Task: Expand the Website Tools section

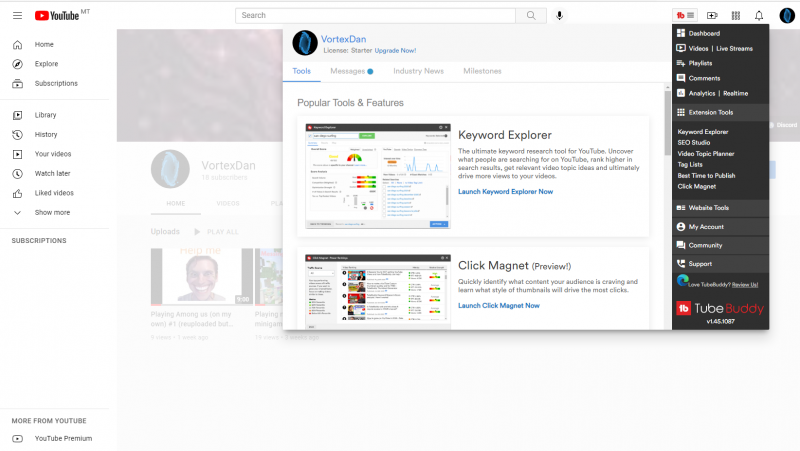Action: pos(708,208)
